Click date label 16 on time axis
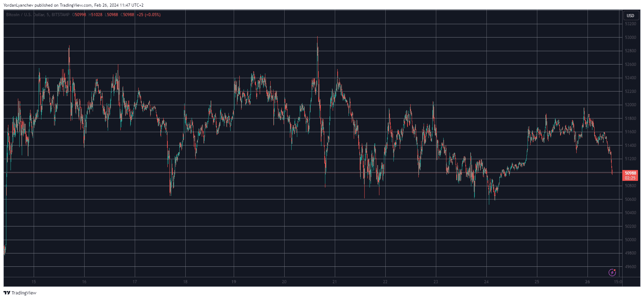The image size is (644, 299). [84, 282]
